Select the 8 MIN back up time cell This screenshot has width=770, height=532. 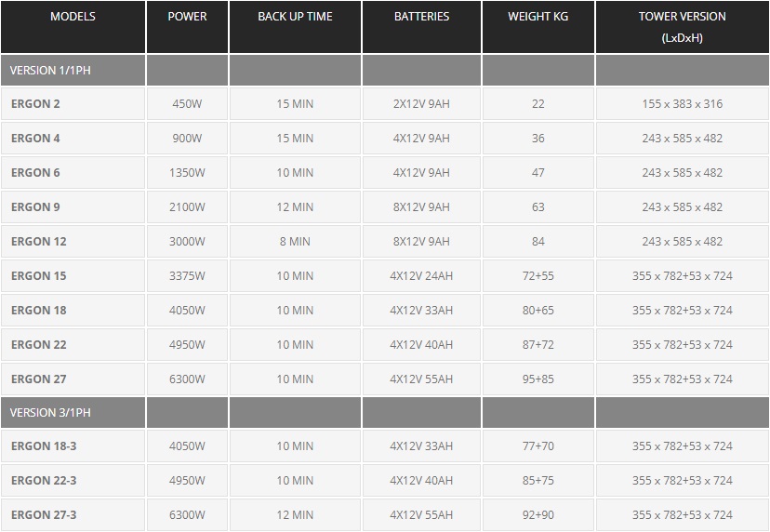pyautogui.click(x=295, y=242)
